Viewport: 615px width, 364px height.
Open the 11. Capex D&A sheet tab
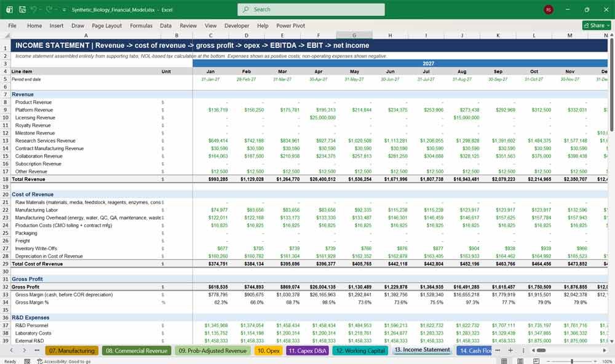point(307,350)
